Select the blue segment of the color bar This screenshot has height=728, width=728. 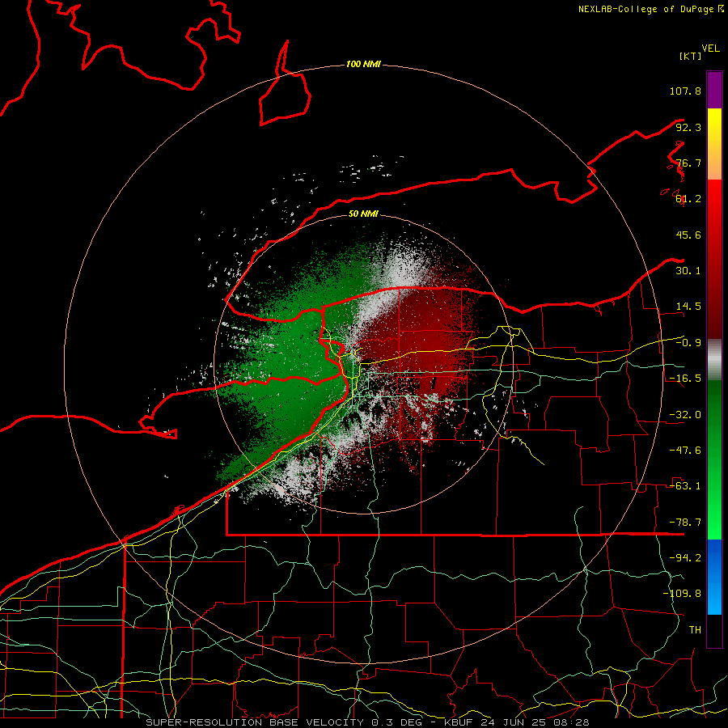point(714,577)
